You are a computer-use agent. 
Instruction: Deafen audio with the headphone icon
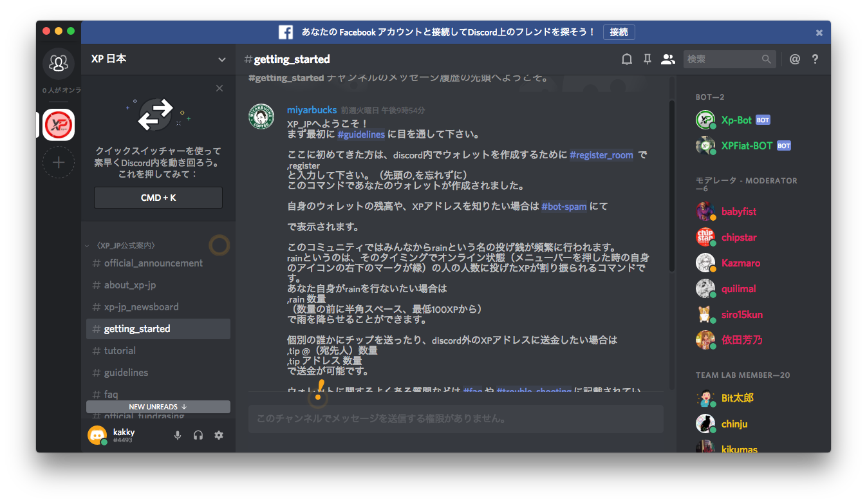pos(198,435)
